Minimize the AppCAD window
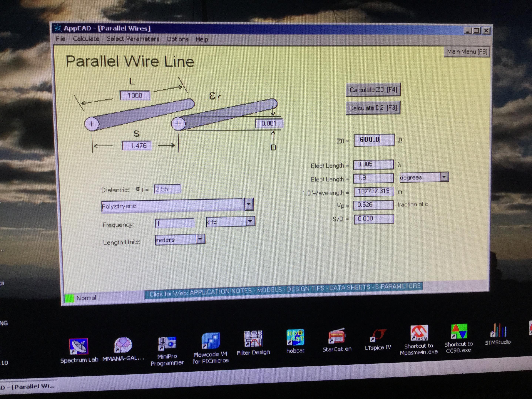 [468, 31]
